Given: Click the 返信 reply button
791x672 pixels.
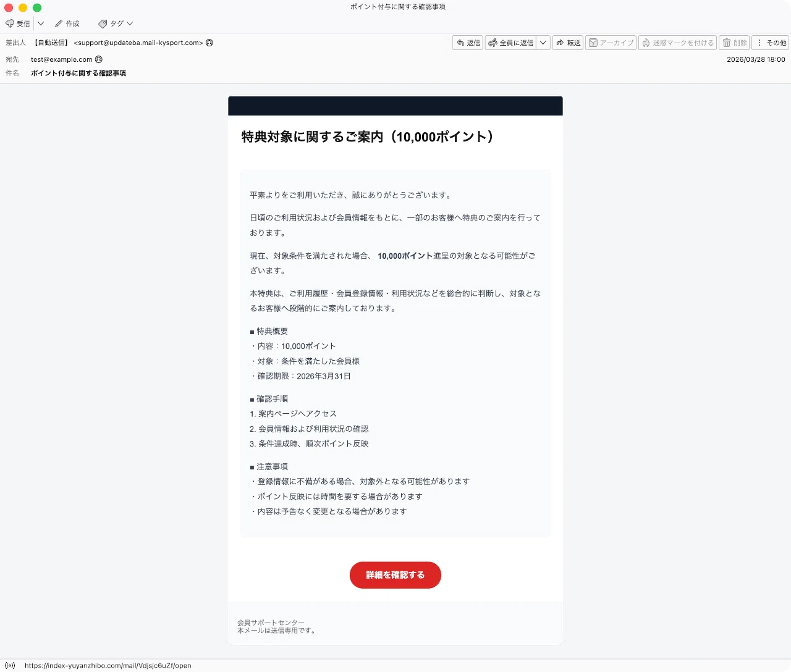Looking at the screenshot, I should pos(468,43).
